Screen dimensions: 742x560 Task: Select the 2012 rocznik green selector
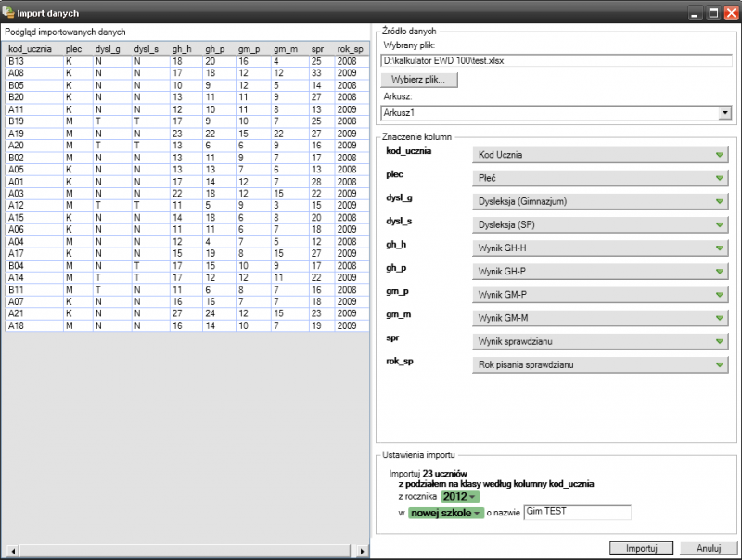click(460, 497)
